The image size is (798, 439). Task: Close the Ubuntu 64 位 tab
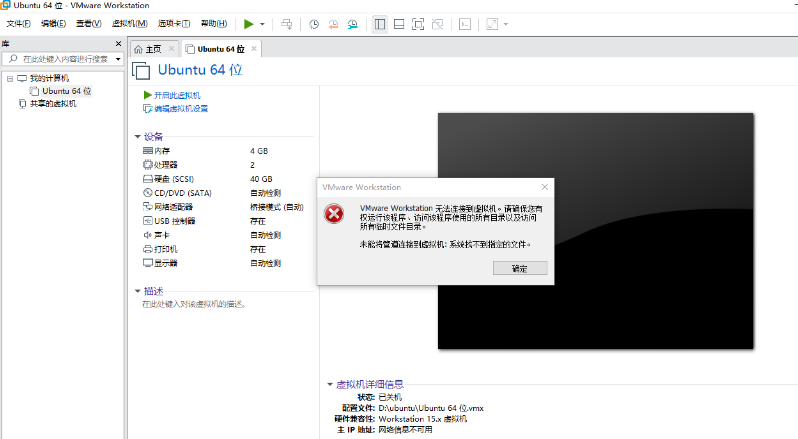click(253, 48)
